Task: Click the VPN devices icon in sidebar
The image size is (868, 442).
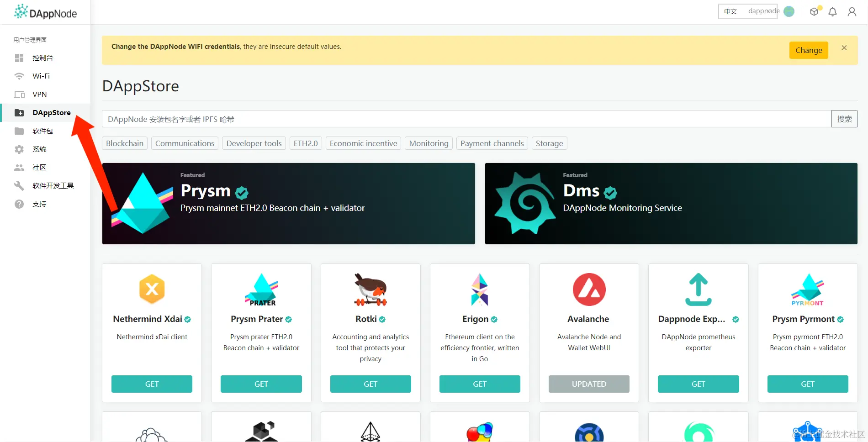Action: pos(19,95)
